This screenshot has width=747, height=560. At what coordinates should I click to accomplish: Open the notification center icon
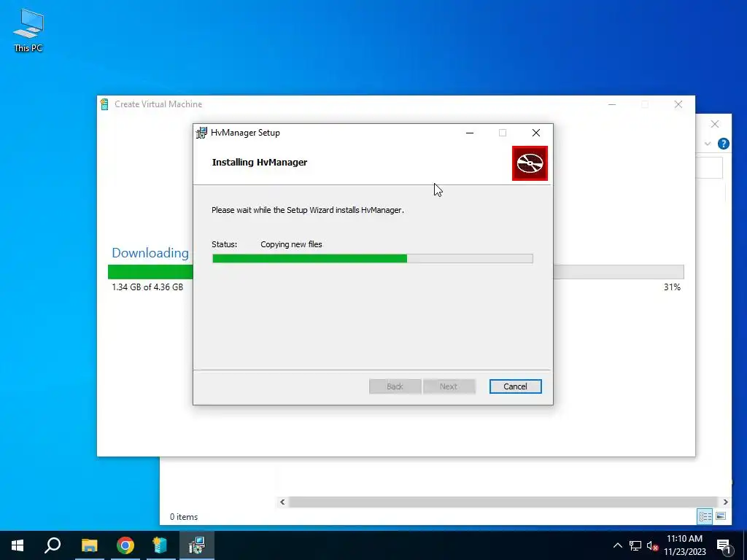click(724, 545)
